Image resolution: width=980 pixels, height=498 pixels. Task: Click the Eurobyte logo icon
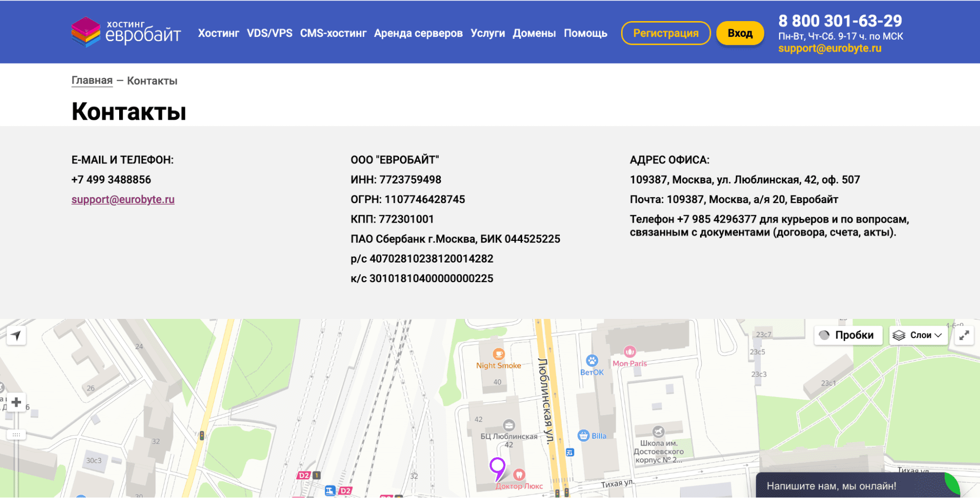point(85,32)
